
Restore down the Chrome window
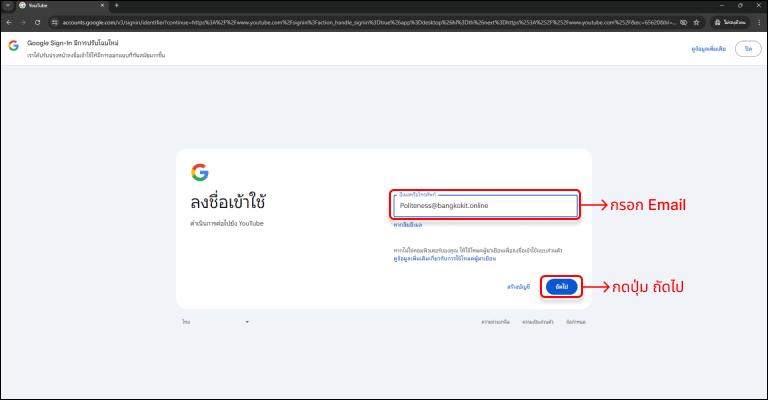740,5
